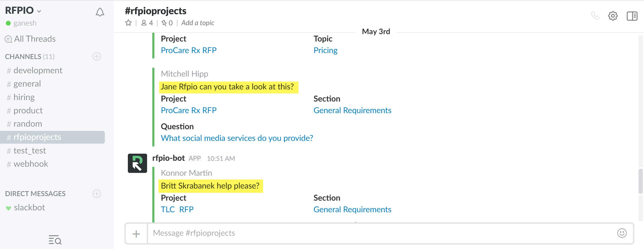
Task: Open the slackbot direct message
Action: click(x=29, y=207)
